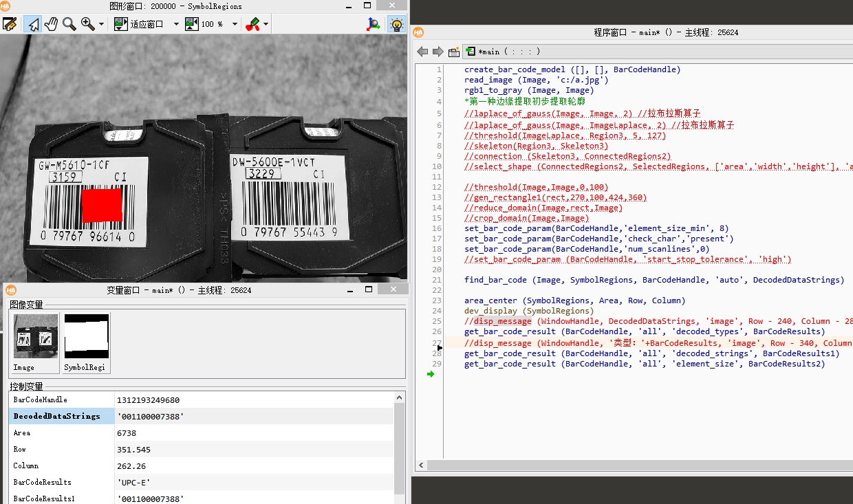The height and width of the screenshot is (504, 853).
Task: Click the commented skeleton(Region3, Skeleton3) line
Action: pos(537,146)
